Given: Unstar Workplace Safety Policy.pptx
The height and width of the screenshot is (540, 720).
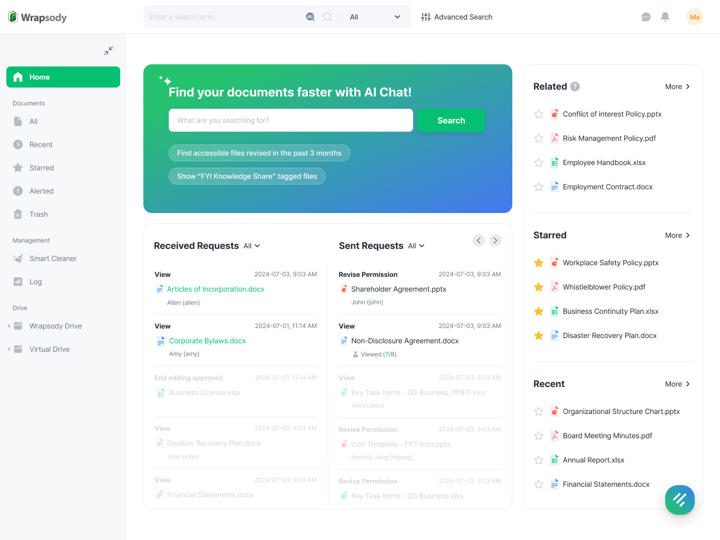Looking at the screenshot, I should pos(539,263).
